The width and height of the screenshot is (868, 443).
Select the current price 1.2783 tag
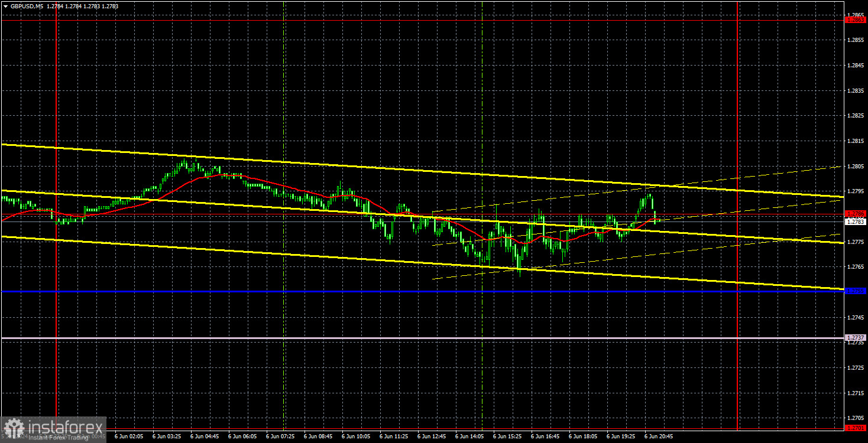(x=856, y=222)
